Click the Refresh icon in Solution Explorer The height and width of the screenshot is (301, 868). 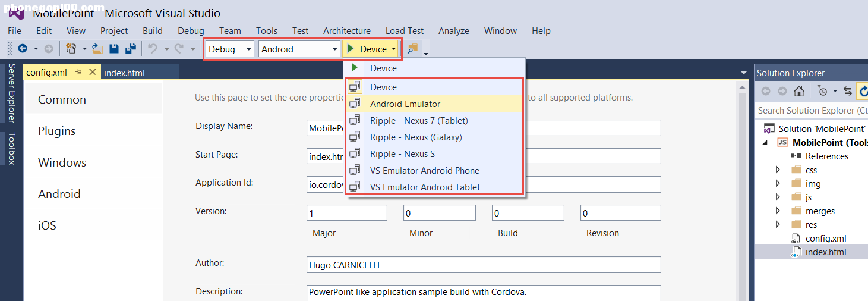coord(863,91)
